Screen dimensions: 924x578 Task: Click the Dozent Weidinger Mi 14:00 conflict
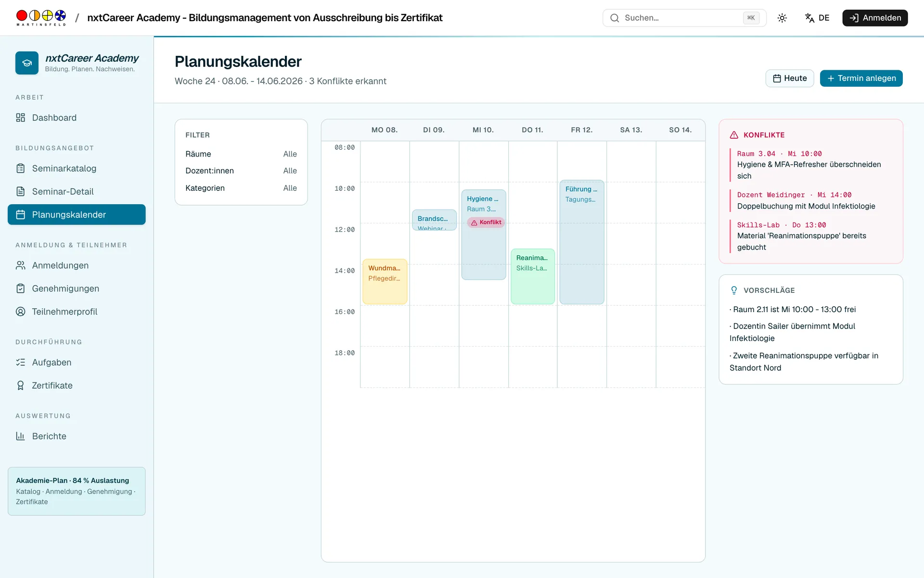tap(811, 200)
